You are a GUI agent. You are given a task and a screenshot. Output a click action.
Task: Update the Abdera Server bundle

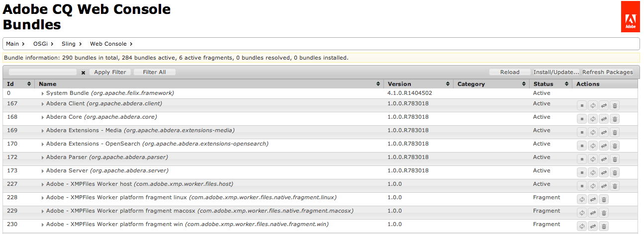604,172
